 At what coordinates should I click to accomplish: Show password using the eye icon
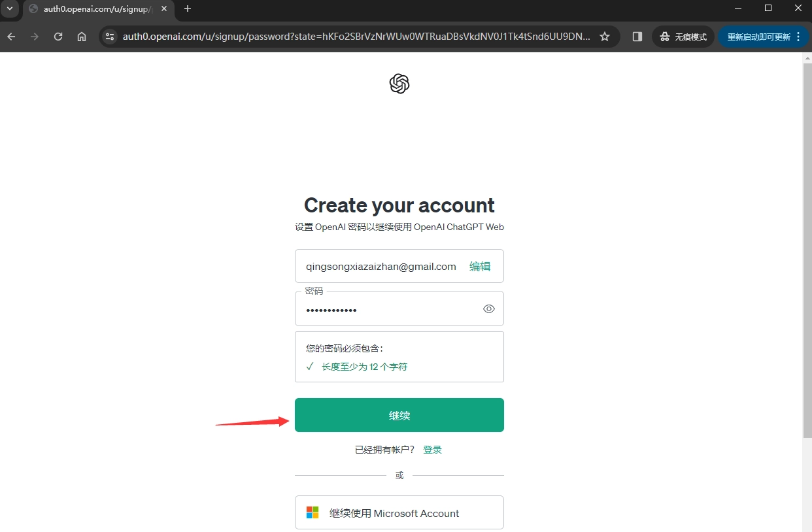coord(488,309)
